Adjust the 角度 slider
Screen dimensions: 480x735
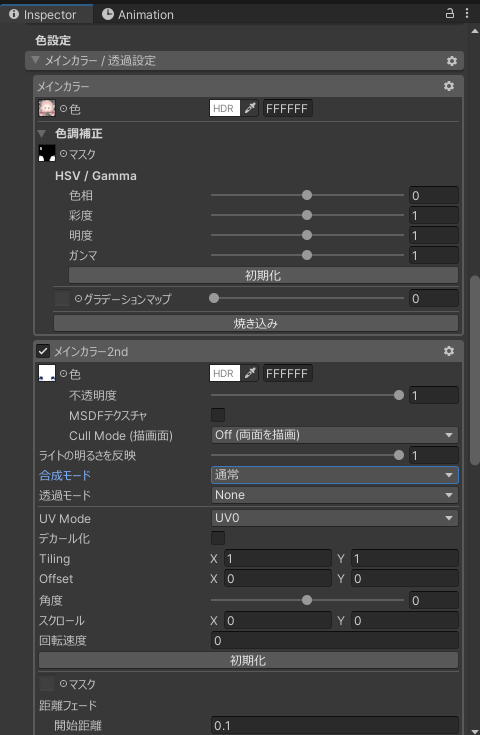click(307, 600)
